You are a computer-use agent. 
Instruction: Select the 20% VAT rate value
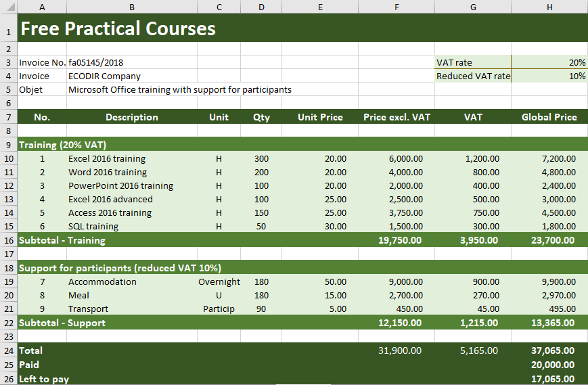point(549,62)
